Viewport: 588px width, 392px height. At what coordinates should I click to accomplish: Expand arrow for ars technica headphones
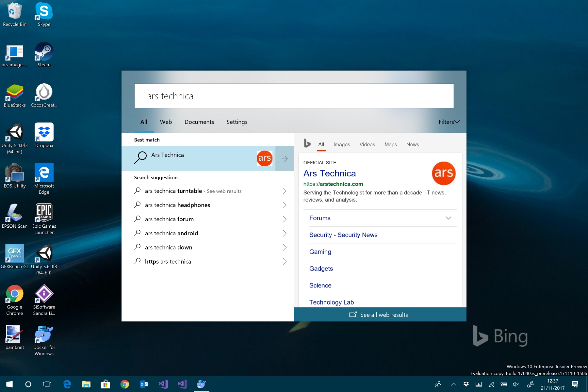tap(285, 205)
